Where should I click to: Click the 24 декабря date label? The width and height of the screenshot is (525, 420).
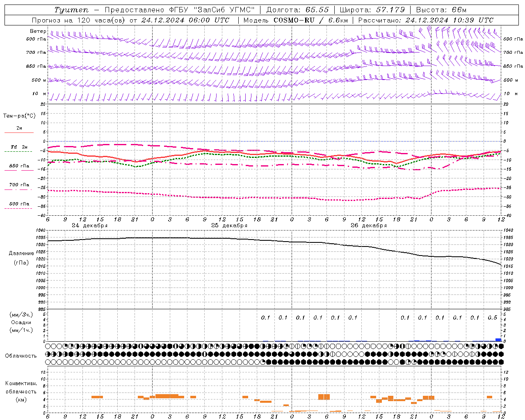(89, 226)
